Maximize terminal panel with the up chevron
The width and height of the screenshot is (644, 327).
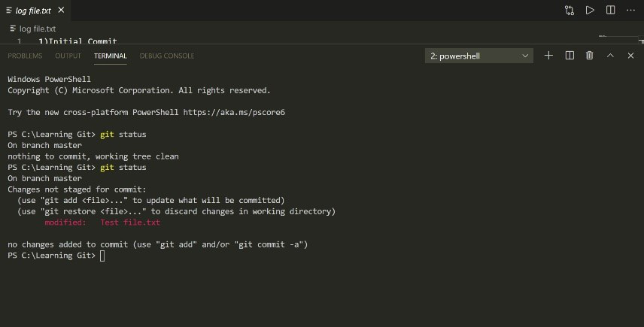click(610, 56)
